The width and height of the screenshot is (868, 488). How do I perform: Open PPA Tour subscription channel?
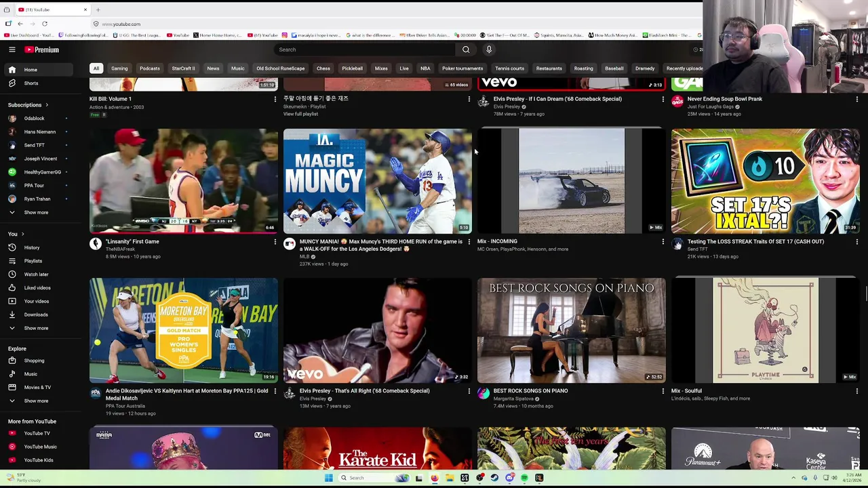(x=38, y=186)
